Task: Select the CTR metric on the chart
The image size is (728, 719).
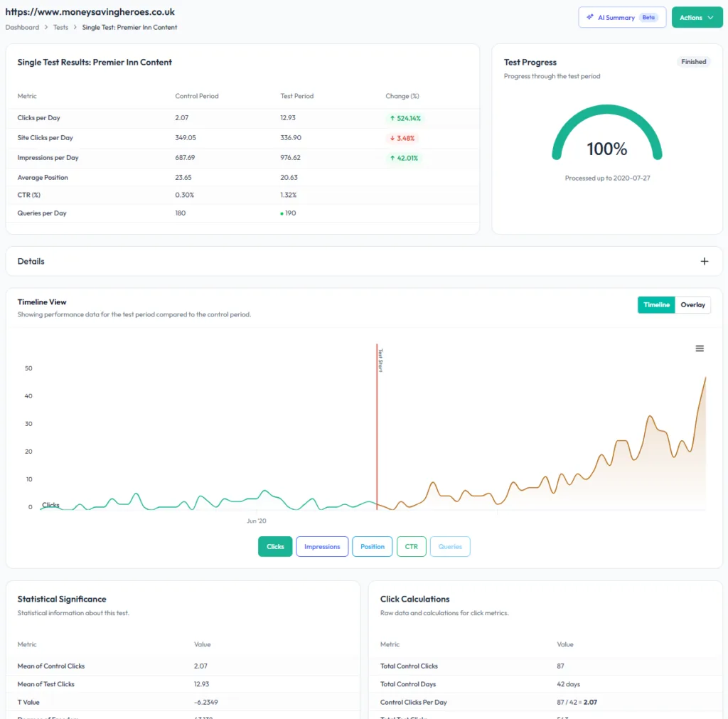Action: (411, 546)
